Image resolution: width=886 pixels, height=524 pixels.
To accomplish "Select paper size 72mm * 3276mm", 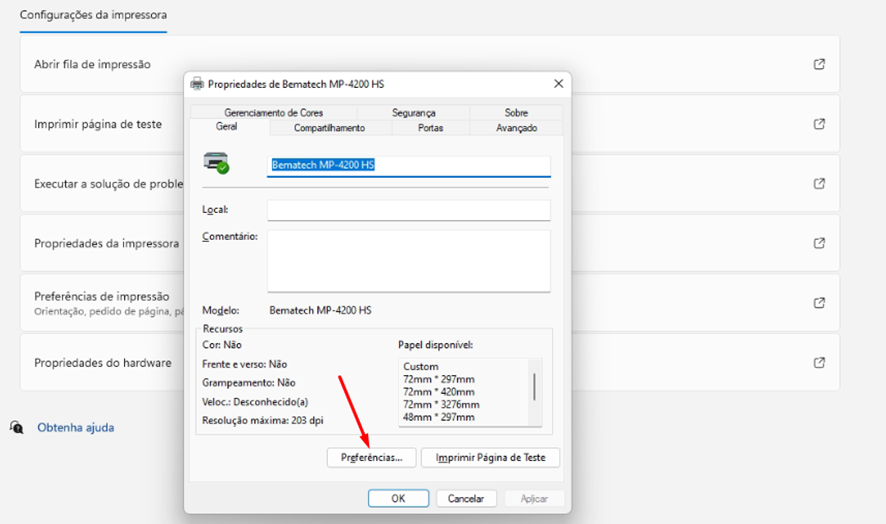I will tap(441, 404).
